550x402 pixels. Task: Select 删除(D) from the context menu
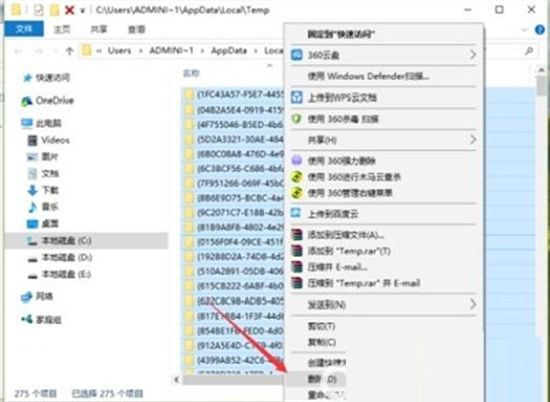coord(322,379)
